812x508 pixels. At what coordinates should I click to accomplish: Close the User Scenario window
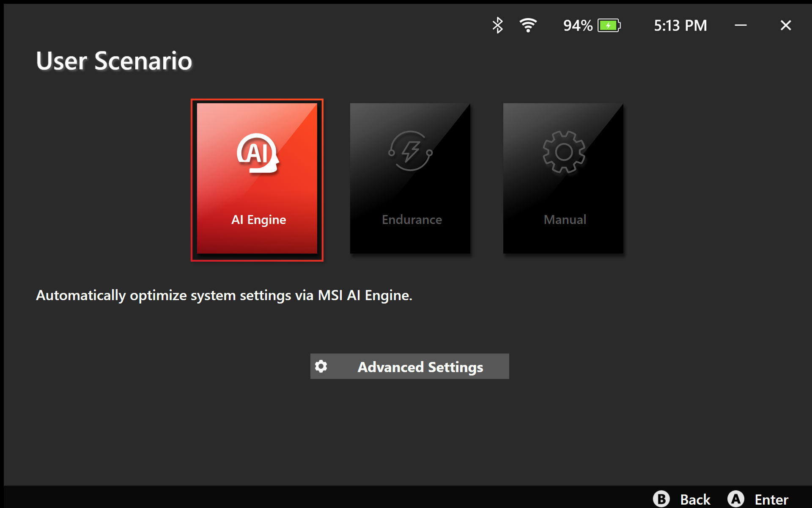[785, 25]
